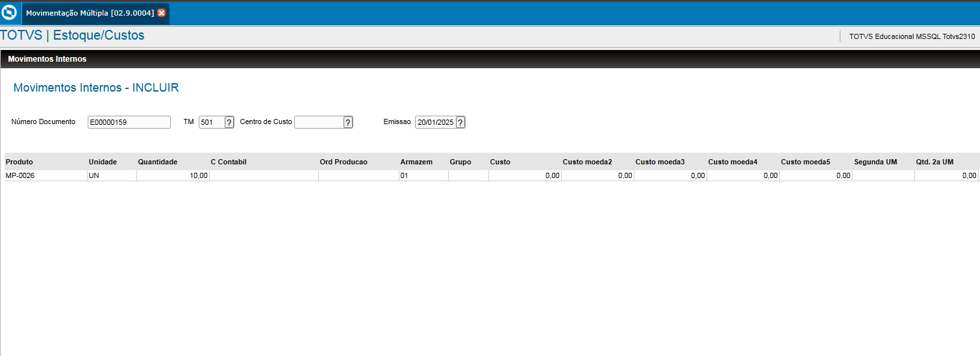
Task: Click the Custo moeda4 column header
Action: point(743,162)
